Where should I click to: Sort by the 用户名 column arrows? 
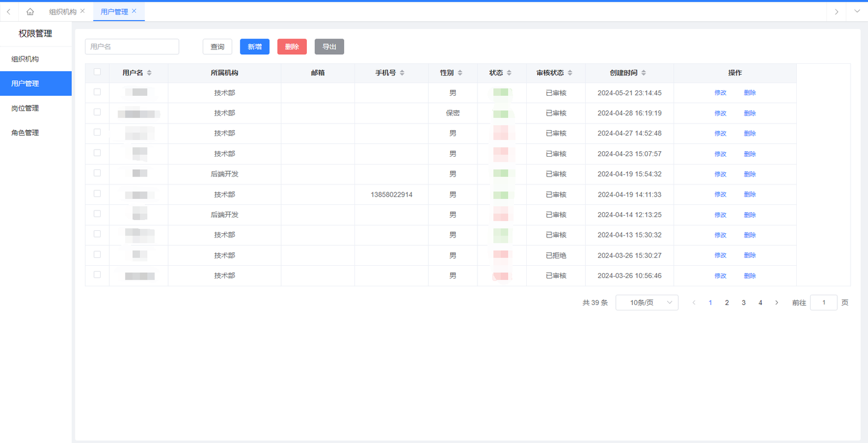(149, 73)
